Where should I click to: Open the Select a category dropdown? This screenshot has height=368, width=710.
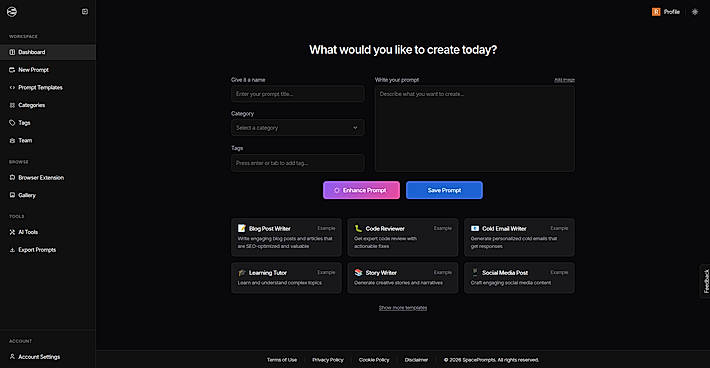(297, 128)
